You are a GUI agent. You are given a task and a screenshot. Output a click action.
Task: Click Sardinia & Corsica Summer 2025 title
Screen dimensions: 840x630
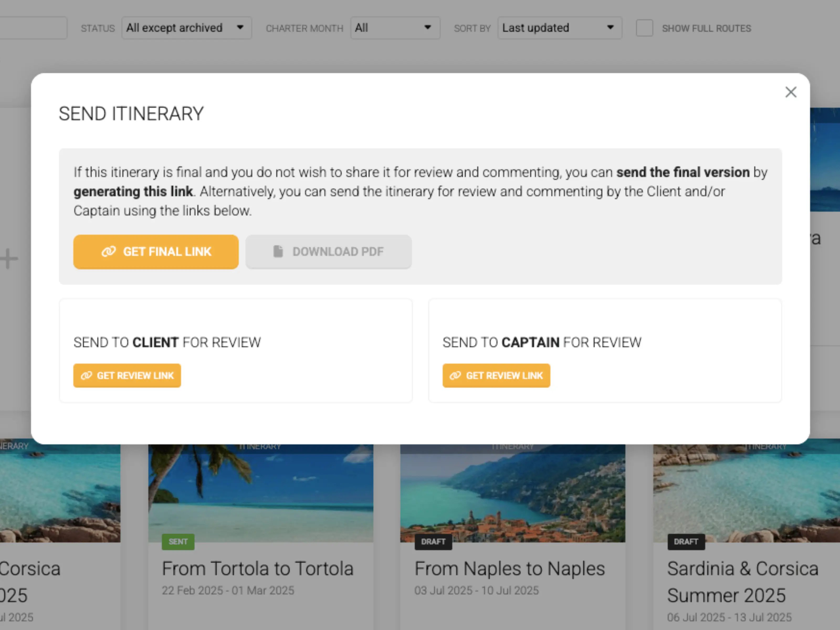coord(742,582)
